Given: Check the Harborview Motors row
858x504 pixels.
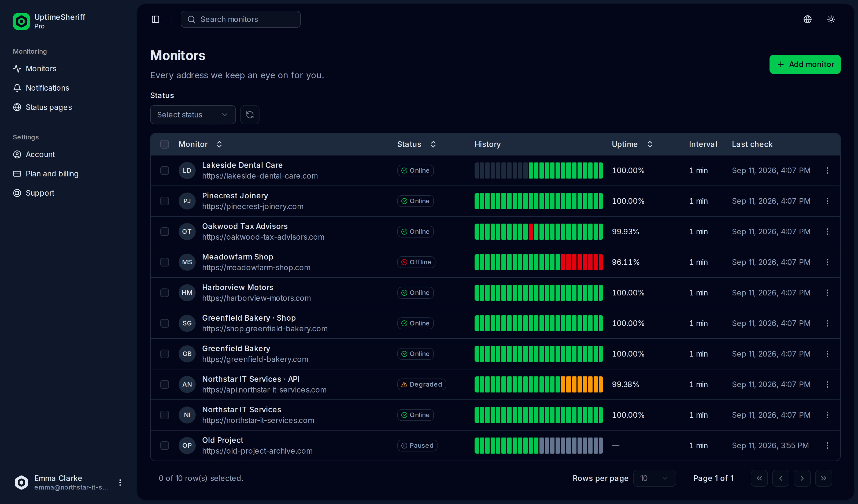Looking at the screenshot, I should click(x=164, y=292).
